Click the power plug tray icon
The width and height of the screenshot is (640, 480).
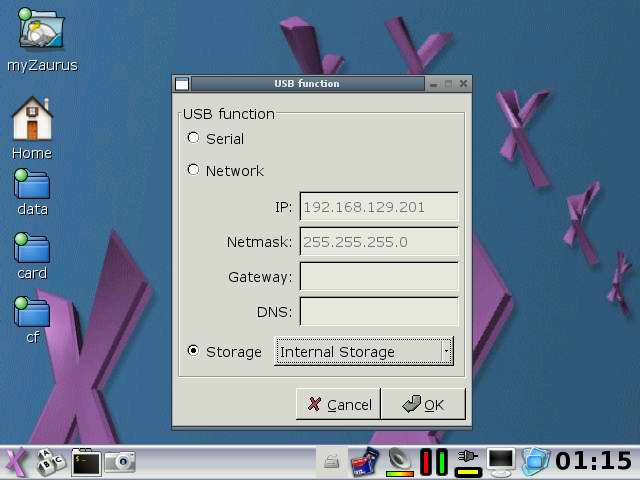[x=467, y=461]
